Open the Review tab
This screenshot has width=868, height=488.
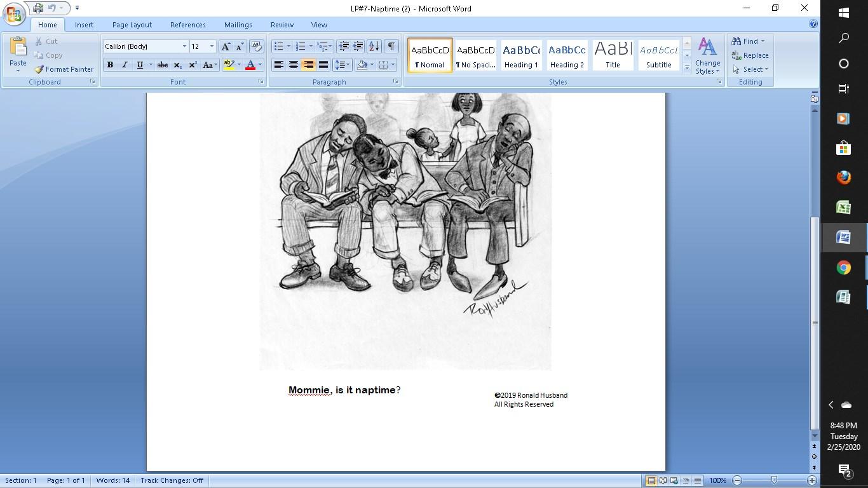pos(282,25)
